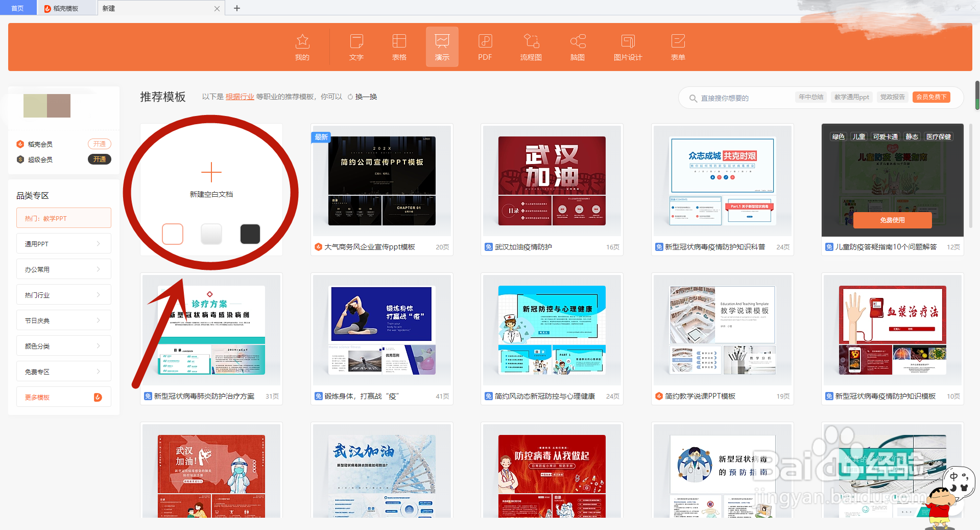Viewport: 980px width, 530px height.
Task: Open the PDF creation icon
Action: pyautogui.click(x=484, y=47)
